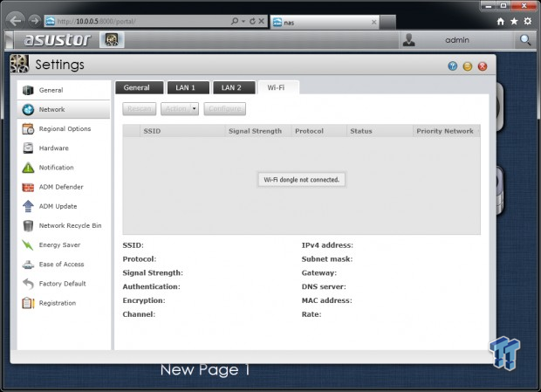Click the Network globe icon
Screen dimensions: 541x392
[28, 109]
